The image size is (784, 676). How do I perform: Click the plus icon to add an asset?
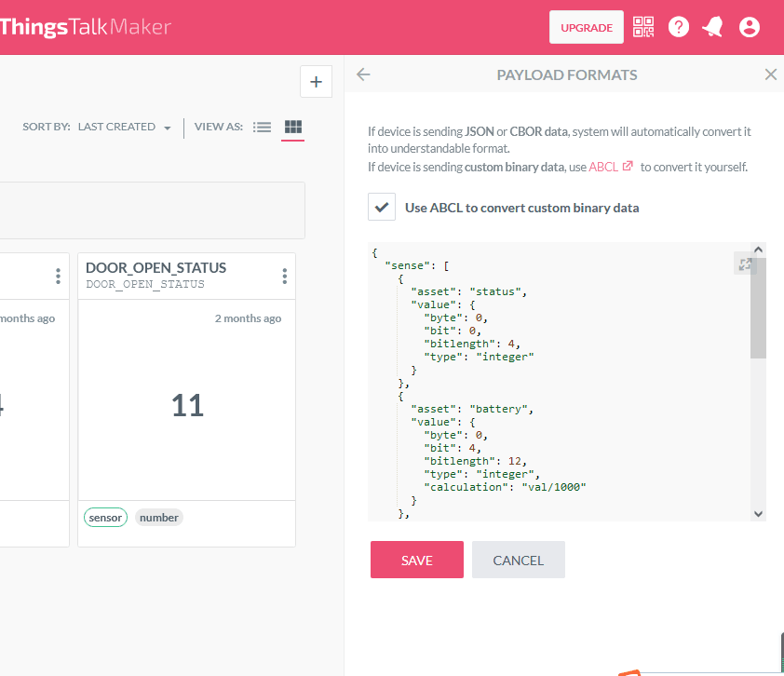pyautogui.click(x=316, y=82)
